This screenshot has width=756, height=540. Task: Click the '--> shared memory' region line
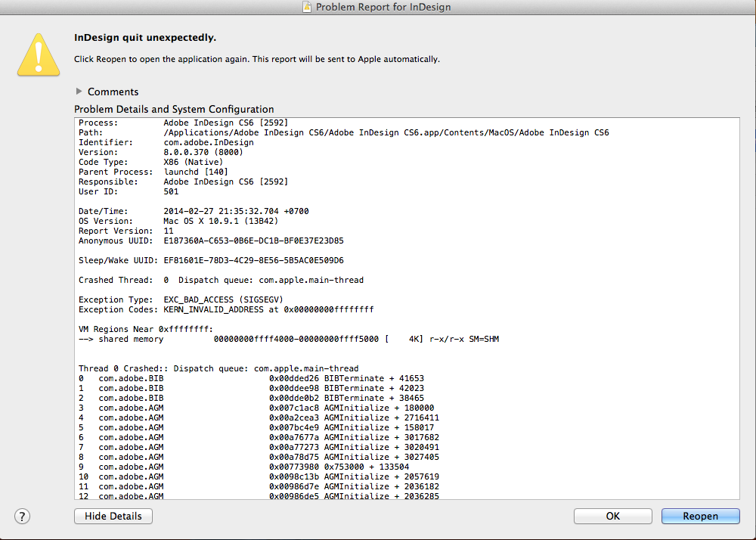(289, 339)
